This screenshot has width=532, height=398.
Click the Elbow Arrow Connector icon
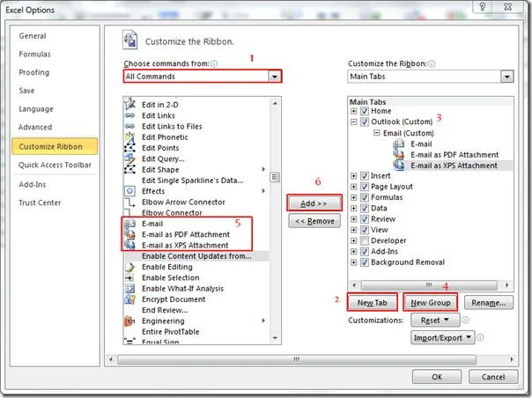tap(129, 203)
